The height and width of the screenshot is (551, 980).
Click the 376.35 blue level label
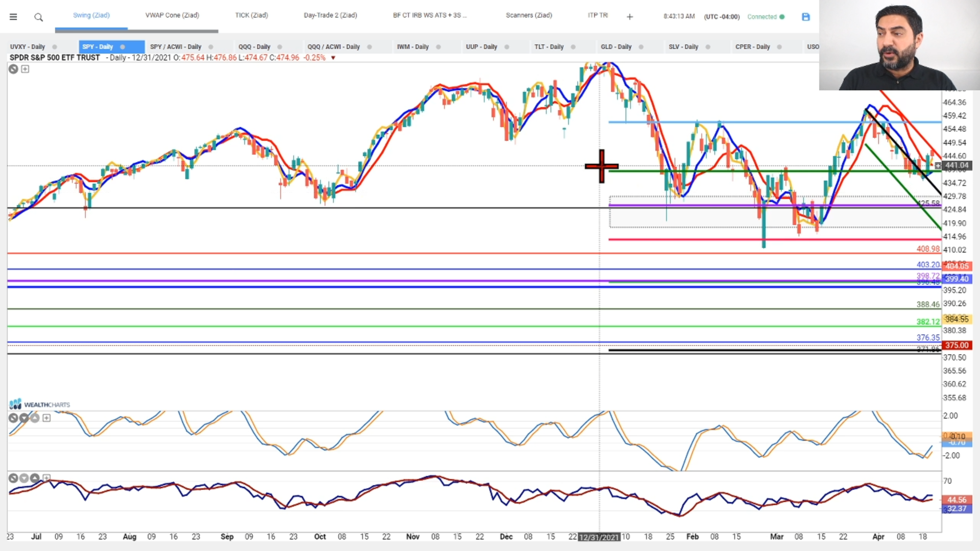coord(928,338)
